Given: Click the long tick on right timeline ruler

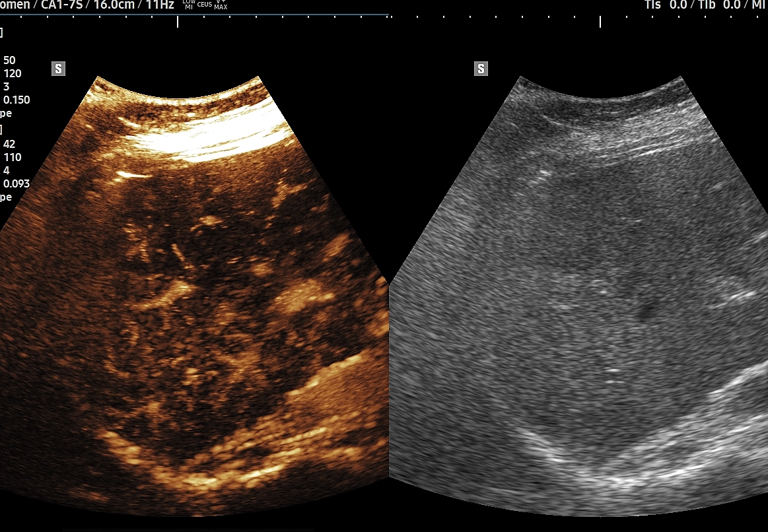Looking at the screenshot, I should 600,22.
